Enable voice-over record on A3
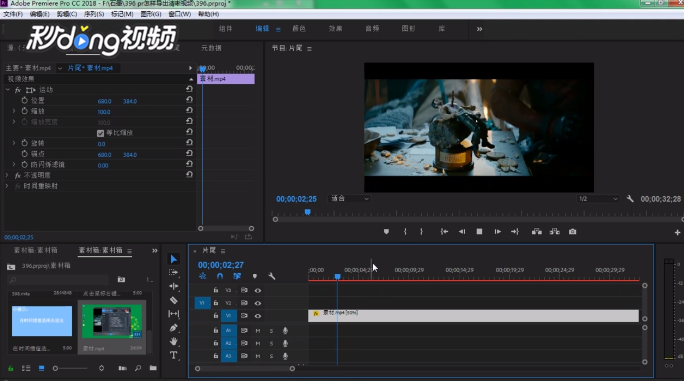Screen dimensions: 684x381 285,356
